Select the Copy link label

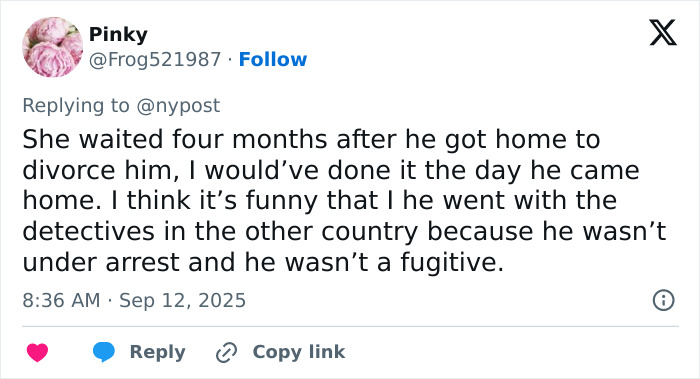(299, 352)
